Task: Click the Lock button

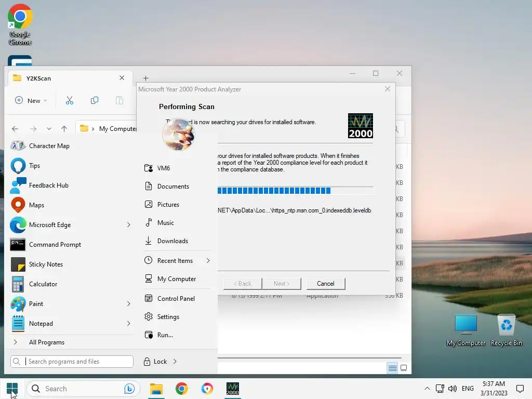Action: tap(155, 362)
